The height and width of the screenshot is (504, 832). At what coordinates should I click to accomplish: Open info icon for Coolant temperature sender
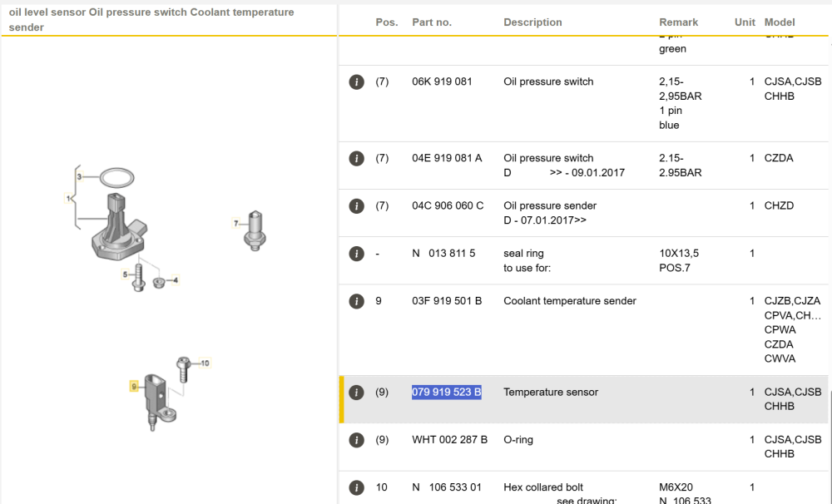tap(356, 301)
